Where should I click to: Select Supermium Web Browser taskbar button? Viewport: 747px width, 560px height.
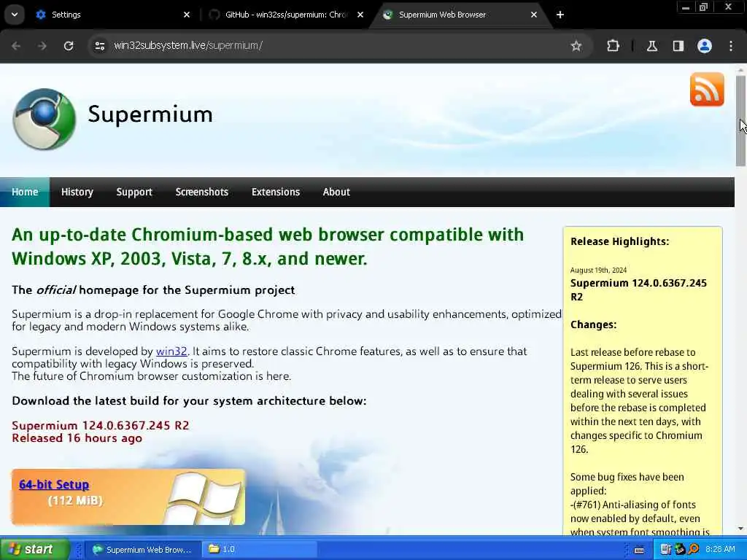pos(143,550)
